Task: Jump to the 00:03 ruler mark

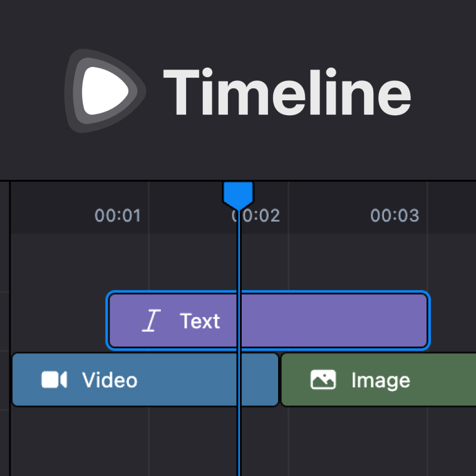Action: pyautogui.click(x=395, y=216)
